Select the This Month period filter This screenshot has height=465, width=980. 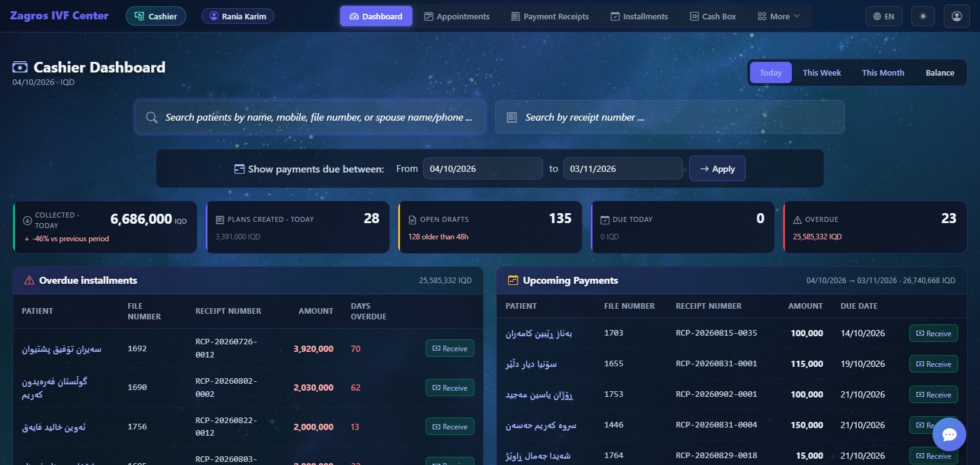tap(883, 72)
